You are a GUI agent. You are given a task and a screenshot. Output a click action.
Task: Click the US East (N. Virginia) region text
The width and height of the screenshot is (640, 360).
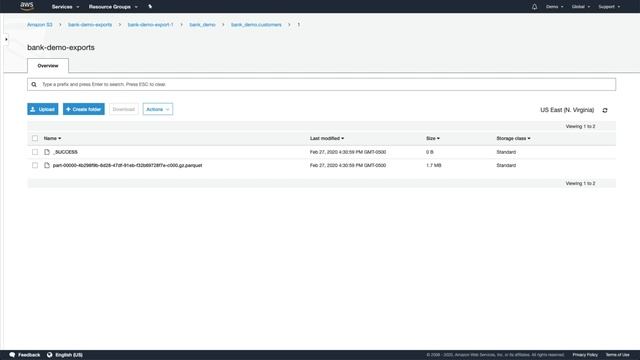coord(567,110)
